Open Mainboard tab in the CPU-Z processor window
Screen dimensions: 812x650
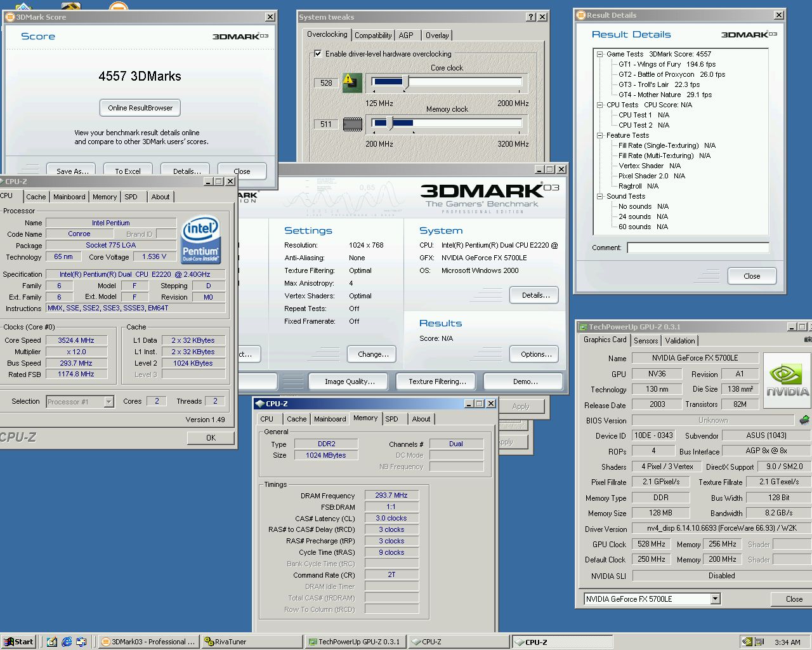point(69,197)
